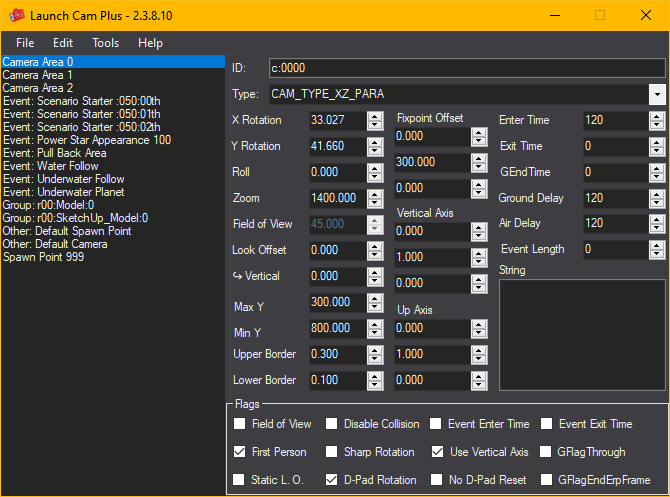Select Event: Scenario Starter :050:01th
This screenshot has height=497, width=670.
pyautogui.click(x=113, y=114)
